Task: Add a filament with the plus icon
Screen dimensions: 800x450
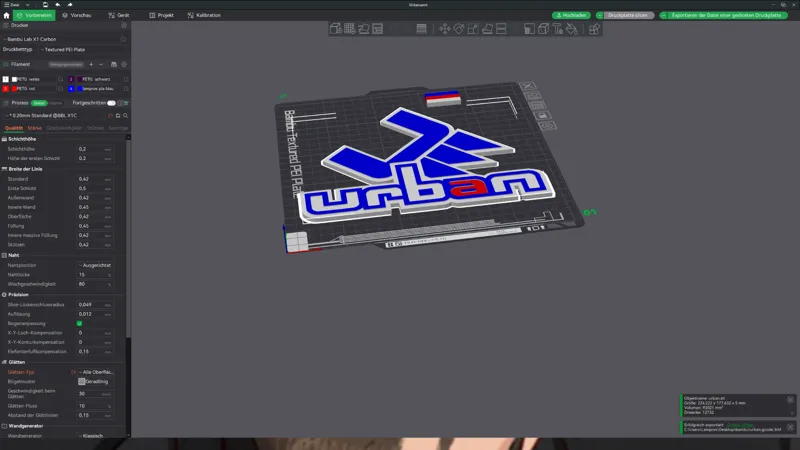Action: [91, 64]
